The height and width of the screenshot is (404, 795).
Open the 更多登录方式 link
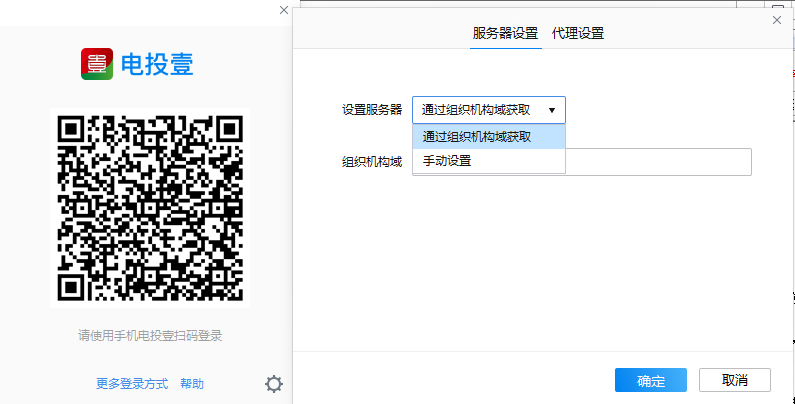[x=133, y=384]
